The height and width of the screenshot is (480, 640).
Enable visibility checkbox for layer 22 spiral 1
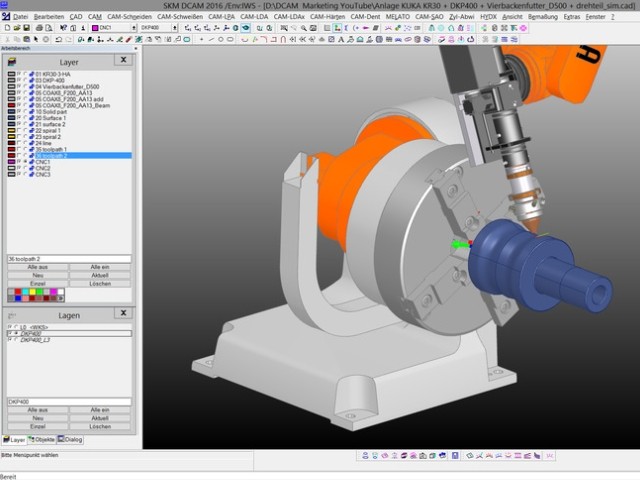pyautogui.click(x=19, y=131)
